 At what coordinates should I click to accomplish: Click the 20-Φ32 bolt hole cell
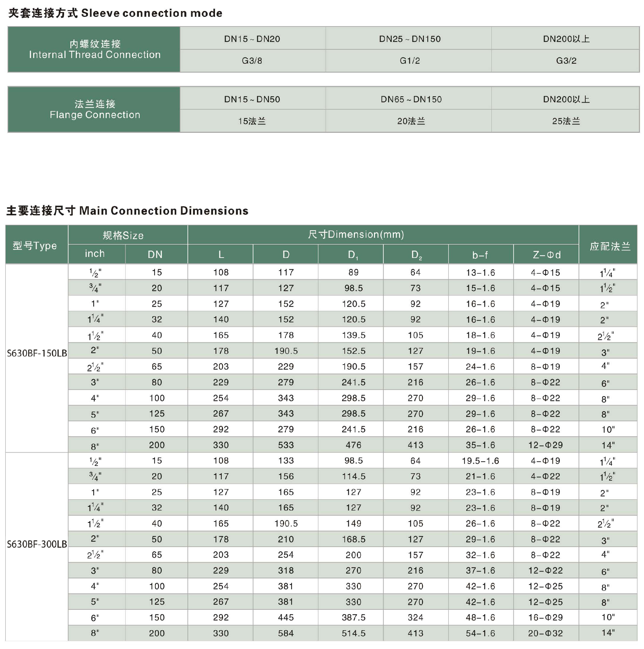[x=545, y=633]
